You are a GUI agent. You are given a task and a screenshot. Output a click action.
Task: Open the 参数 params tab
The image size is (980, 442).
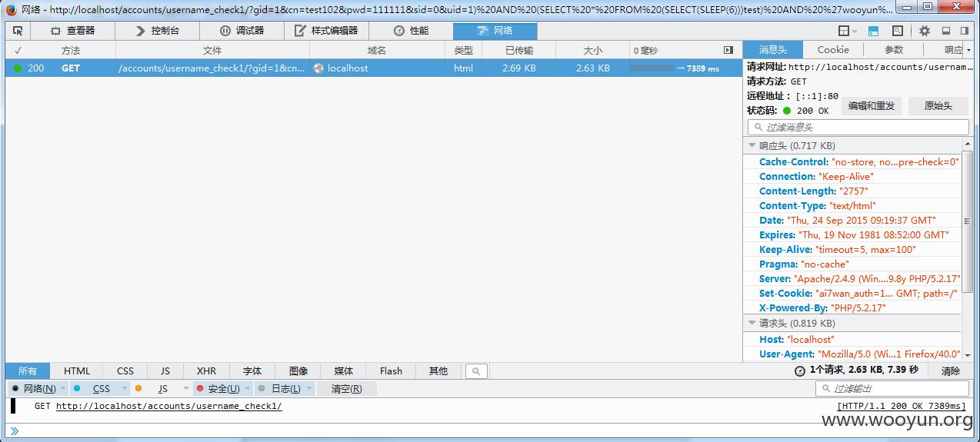(893, 50)
